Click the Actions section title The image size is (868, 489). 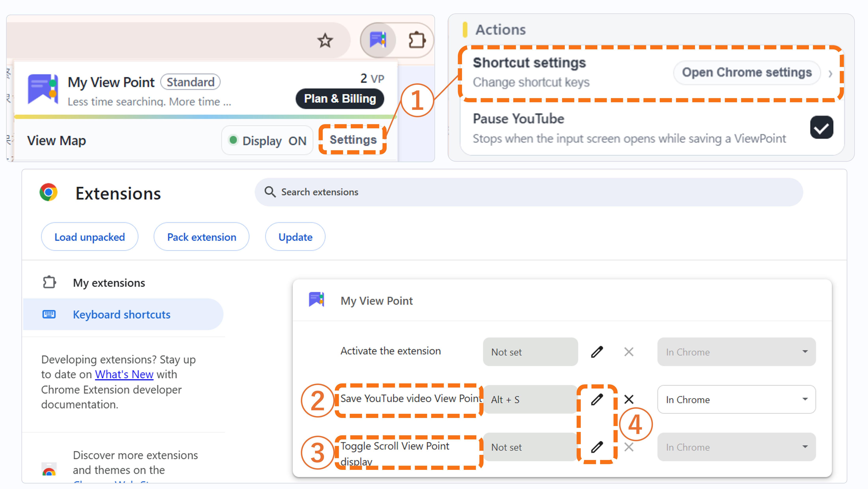(500, 30)
